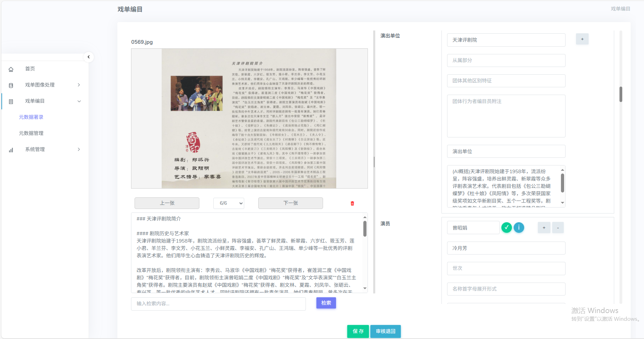The width and height of the screenshot is (644, 339).
Task: Open 元数据管理 submenu item
Action: click(31, 133)
